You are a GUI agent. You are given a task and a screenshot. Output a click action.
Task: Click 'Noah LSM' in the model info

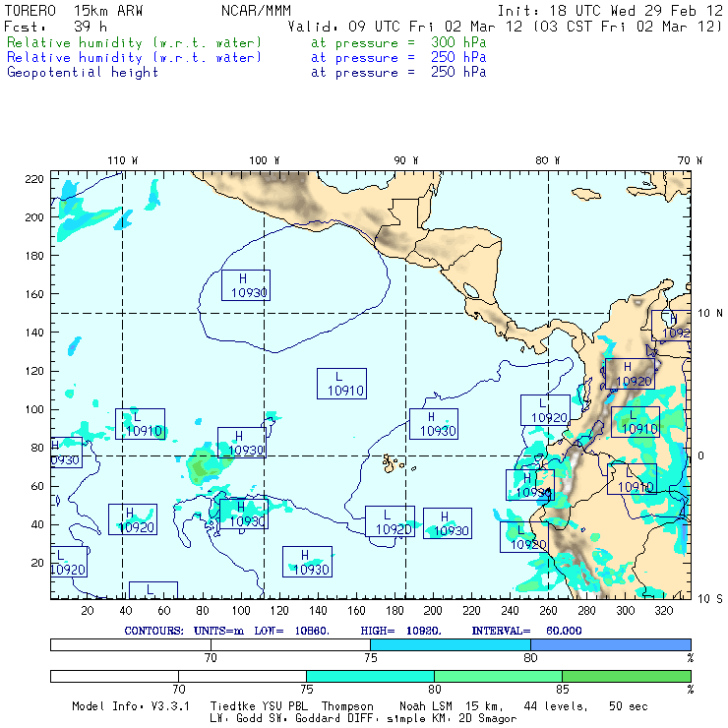click(426, 706)
